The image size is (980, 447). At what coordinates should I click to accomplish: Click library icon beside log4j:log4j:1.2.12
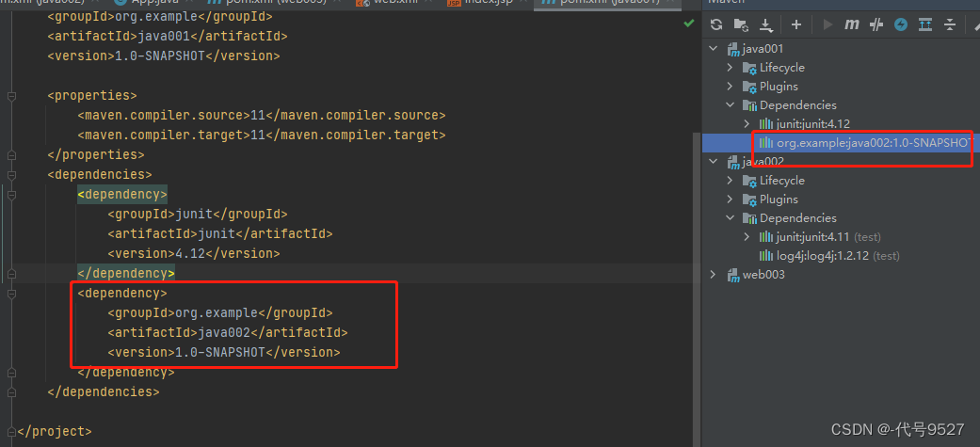[766, 256]
